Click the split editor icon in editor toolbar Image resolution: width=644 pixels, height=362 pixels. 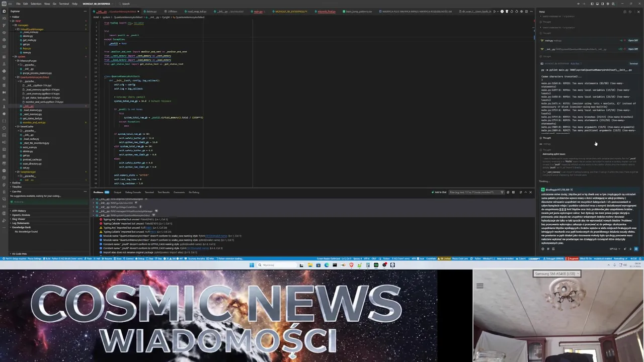tap(526, 11)
